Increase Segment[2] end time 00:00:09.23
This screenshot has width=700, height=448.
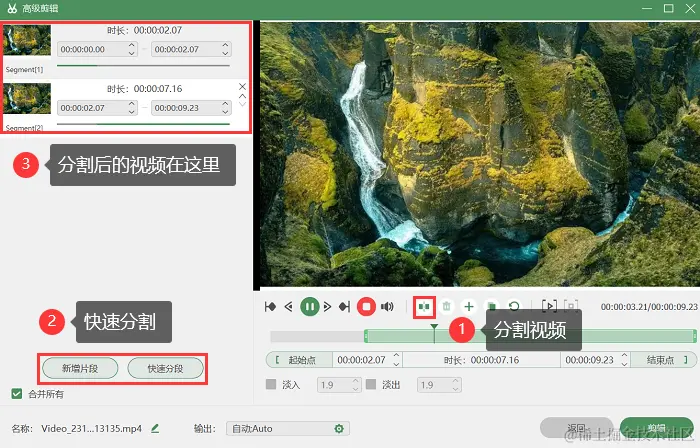point(225,104)
